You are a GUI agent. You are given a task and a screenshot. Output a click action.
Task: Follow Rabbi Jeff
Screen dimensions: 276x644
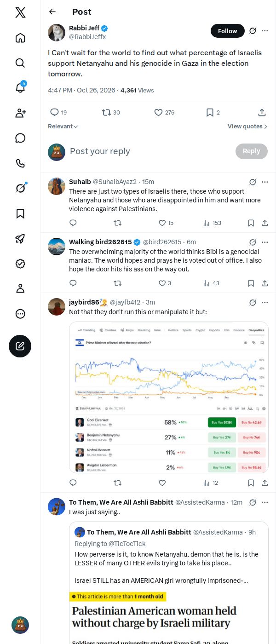(x=228, y=31)
